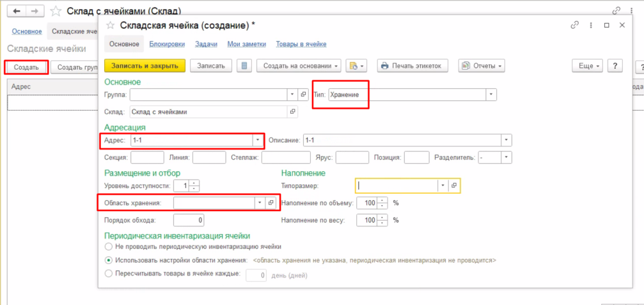The height and width of the screenshot is (305, 644).
Task: Click the open icon next to Склад field
Action: 293,111
